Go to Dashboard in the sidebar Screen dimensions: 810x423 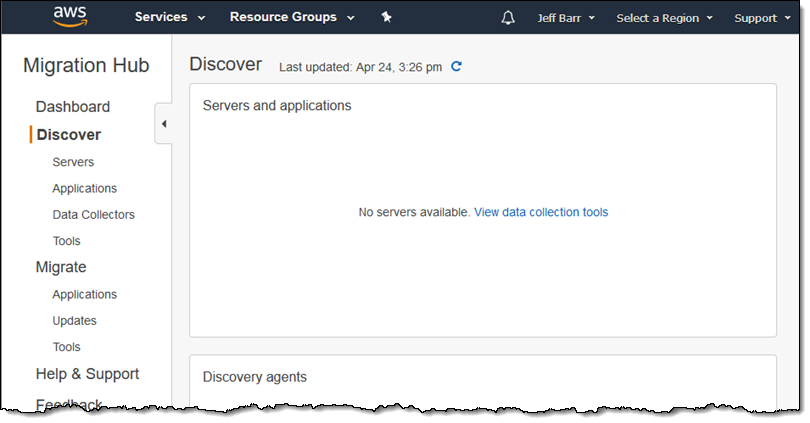[73, 107]
